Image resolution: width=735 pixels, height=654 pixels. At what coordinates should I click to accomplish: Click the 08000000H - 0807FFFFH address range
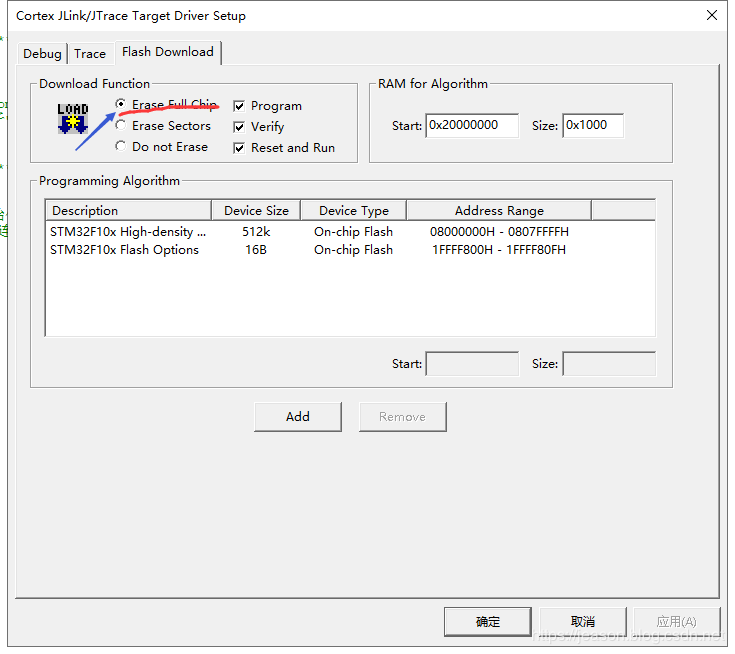pos(499,232)
